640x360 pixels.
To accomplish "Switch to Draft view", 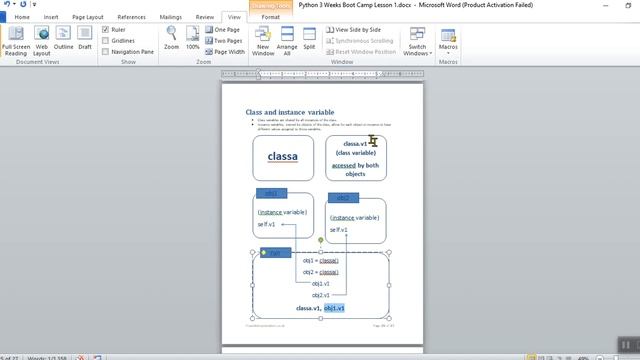I will click(85, 38).
